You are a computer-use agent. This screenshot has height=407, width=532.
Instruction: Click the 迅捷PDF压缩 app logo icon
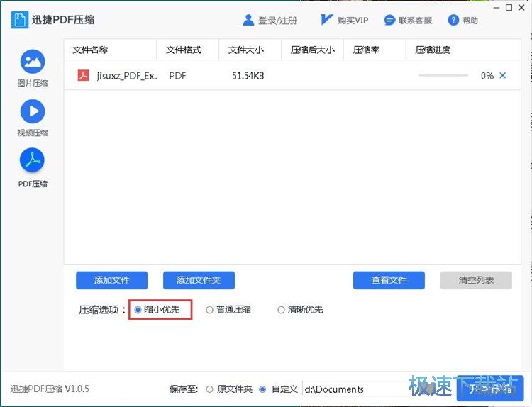click(x=20, y=20)
